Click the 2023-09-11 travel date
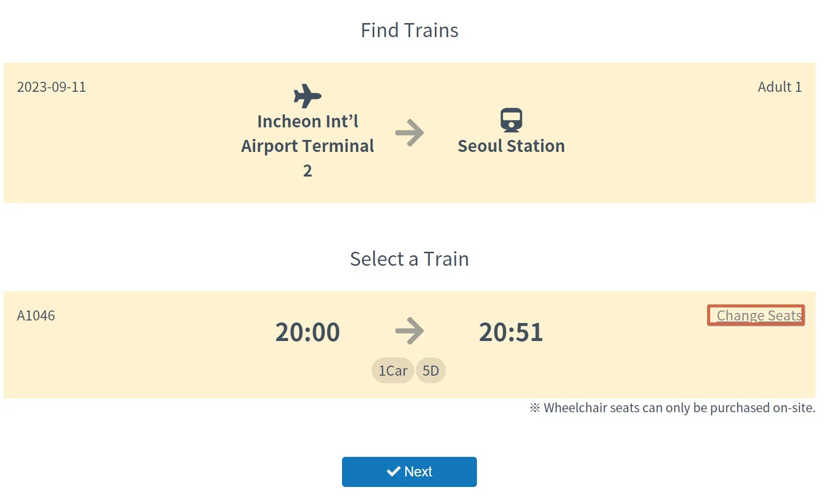This screenshot has width=826, height=504. (52, 87)
